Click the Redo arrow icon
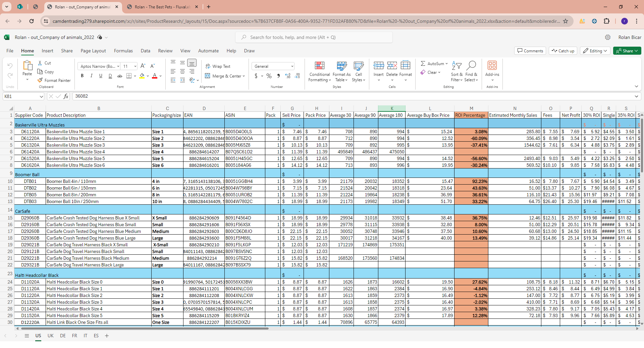The image size is (644, 348). tap(10, 76)
